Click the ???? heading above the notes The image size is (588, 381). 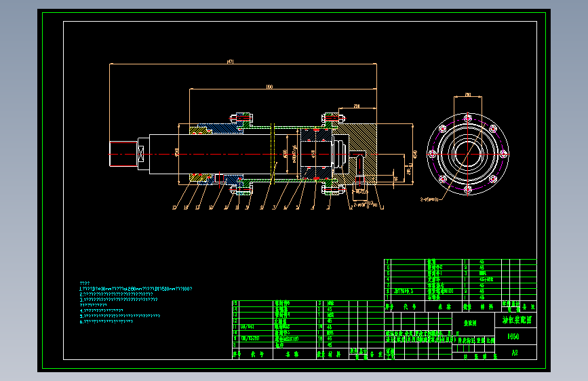(85, 283)
